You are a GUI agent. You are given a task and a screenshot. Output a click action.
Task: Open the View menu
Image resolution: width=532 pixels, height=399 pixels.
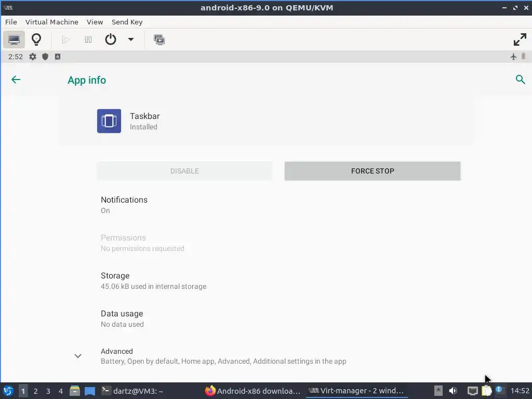point(95,22)
